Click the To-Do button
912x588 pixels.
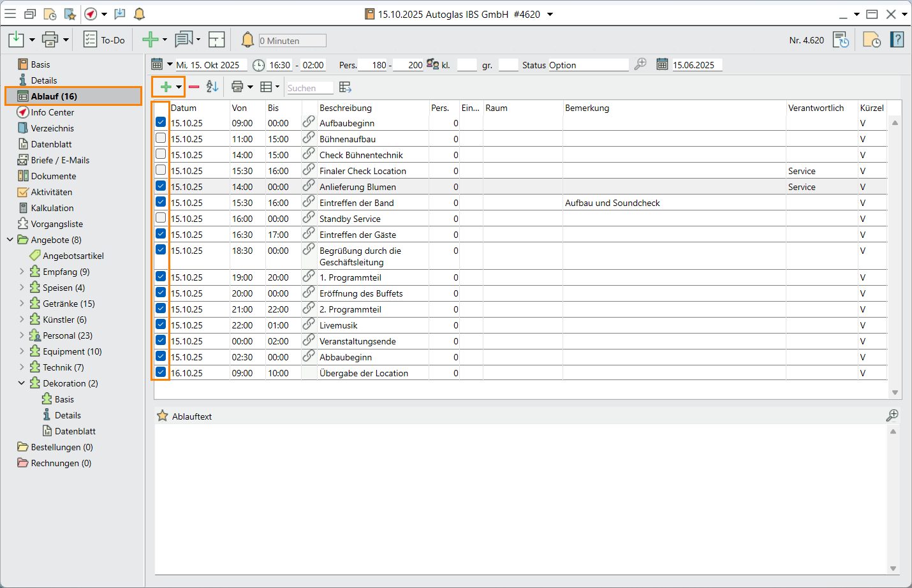click(105, 40)
